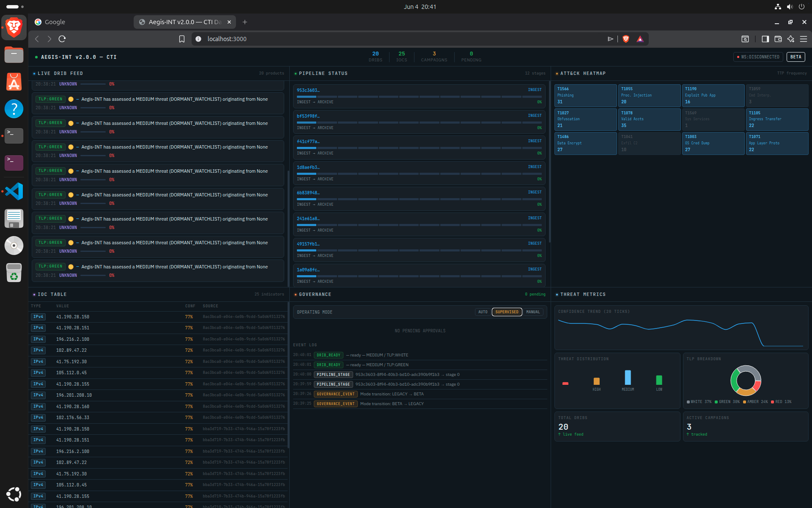
Task: Open the dark Terminal icon in the dock
Action: tap(14, 136)
